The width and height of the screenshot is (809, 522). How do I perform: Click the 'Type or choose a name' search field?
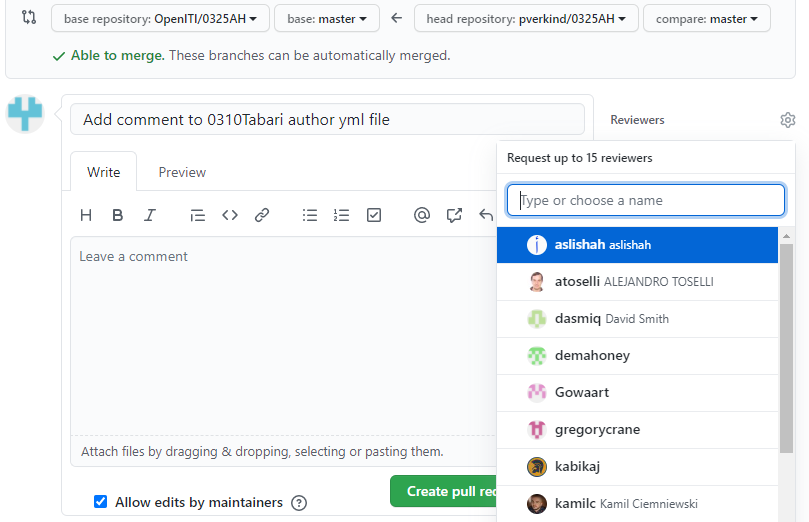(646, 200)
